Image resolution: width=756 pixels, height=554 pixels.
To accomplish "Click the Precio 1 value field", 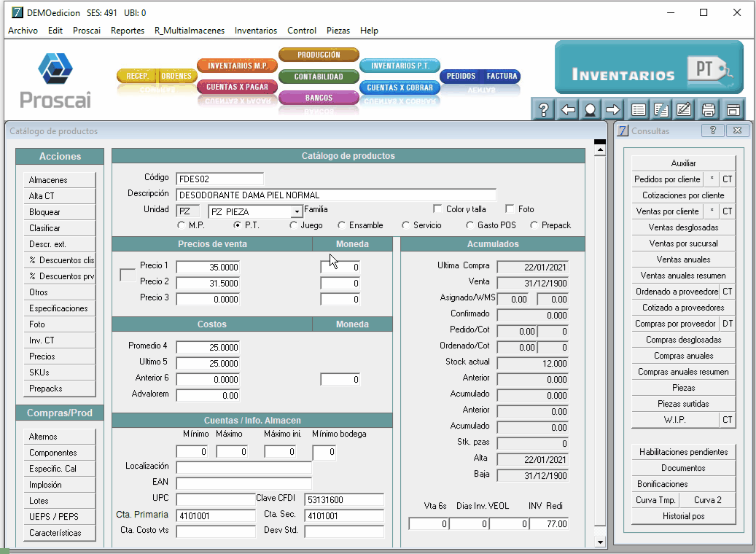I will (208, 267).
